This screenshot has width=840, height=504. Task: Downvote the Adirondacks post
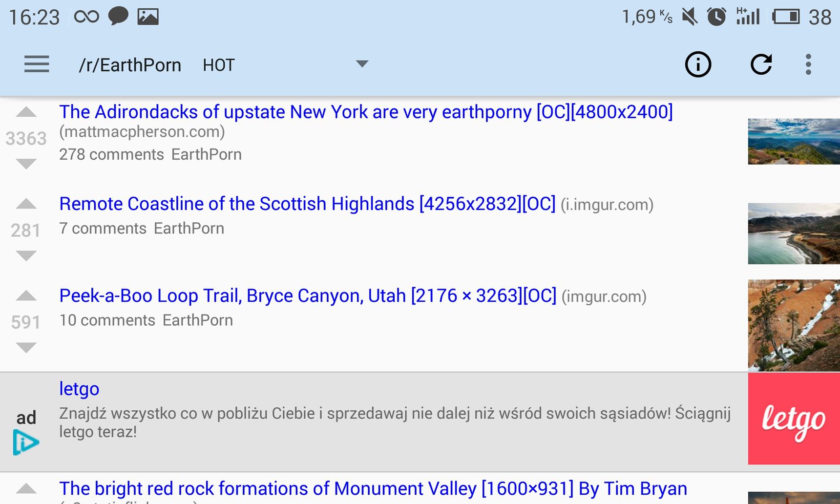click(26, 164)
